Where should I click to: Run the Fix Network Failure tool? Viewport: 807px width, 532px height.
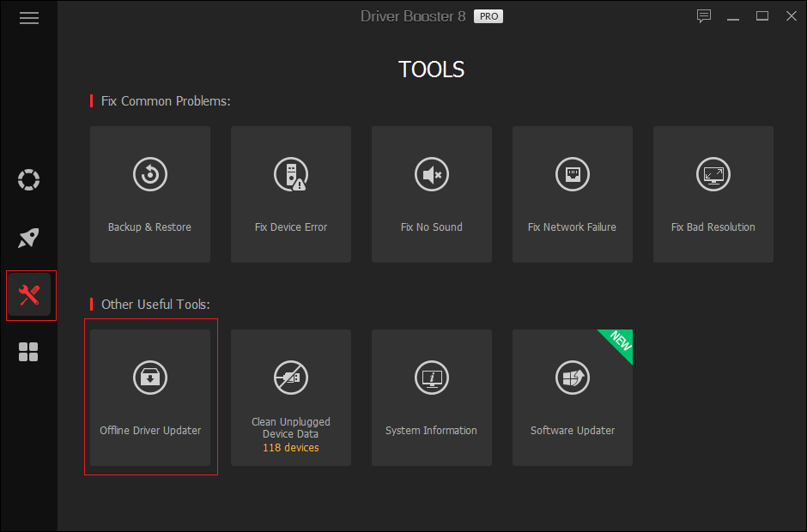point(572,194)
